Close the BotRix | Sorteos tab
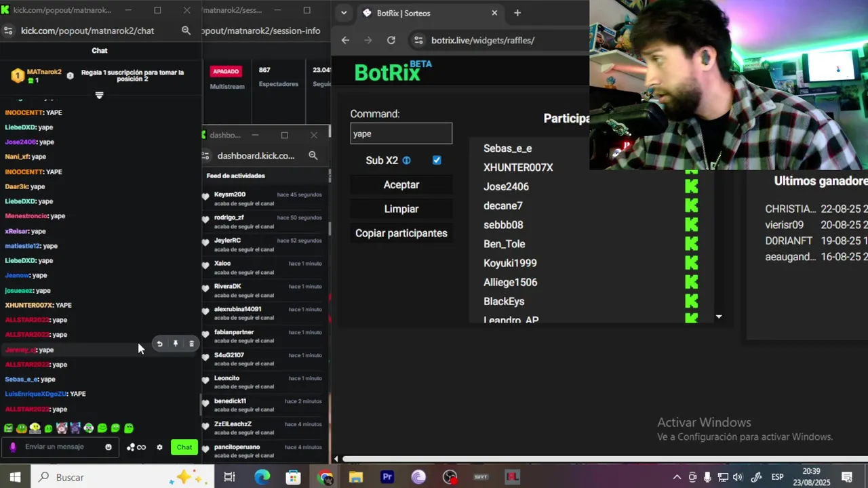Screen dimensions: 868x488 point(494,13)
